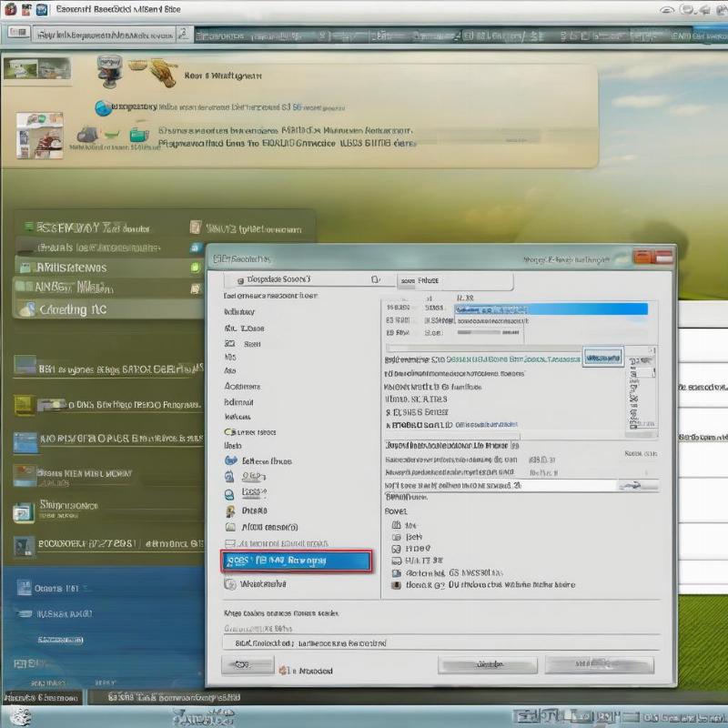Toggle the third checkbox in the dialog's lower list
The width and height of the screenshot is (728, 728).
pyautogui.click(x=396, y=550)
